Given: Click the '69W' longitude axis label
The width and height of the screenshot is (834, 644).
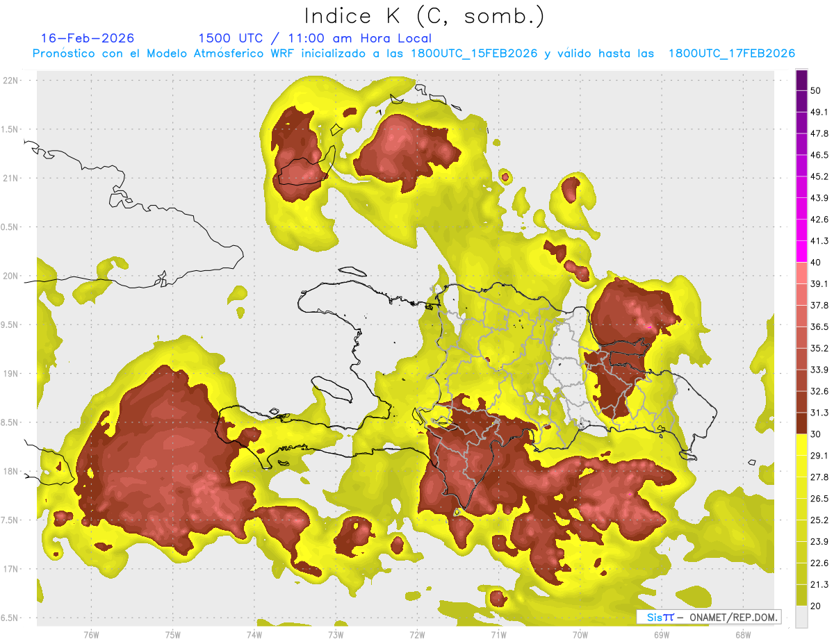Looking at the screenshot, I should tap(662, 635).
